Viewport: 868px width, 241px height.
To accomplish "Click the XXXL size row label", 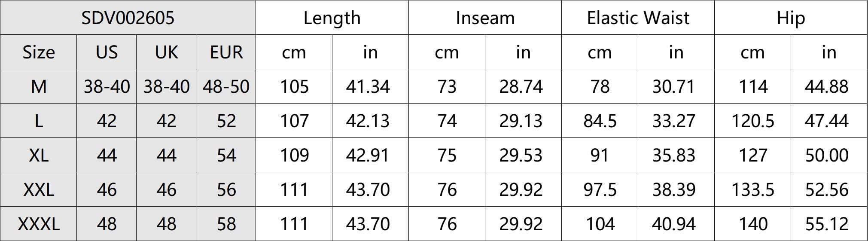I will (39, 224).
